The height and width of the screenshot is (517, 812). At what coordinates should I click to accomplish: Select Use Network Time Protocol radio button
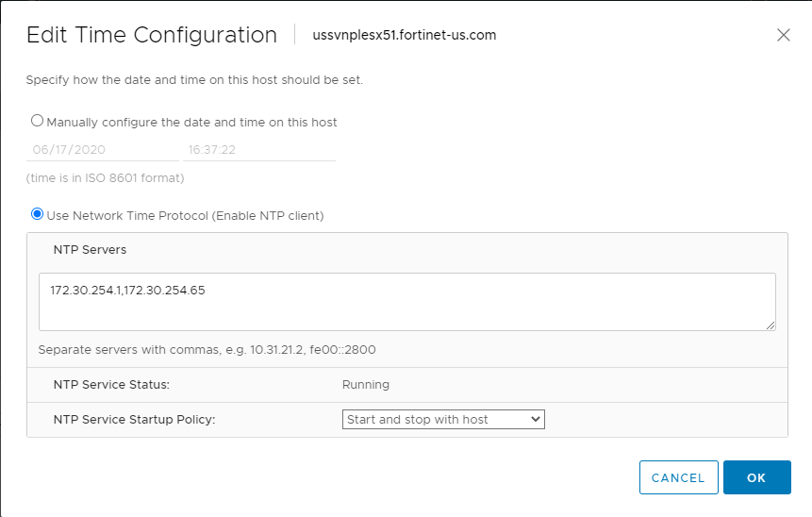38,214
